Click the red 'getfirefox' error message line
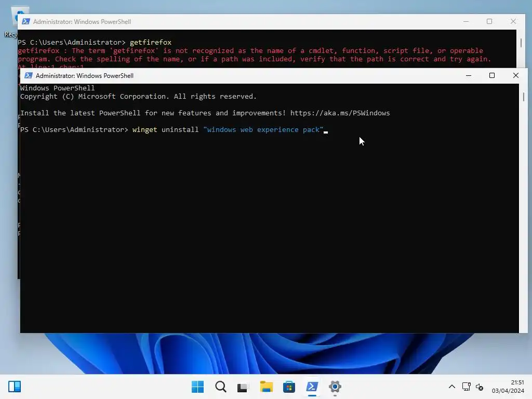The width and height of the screenshot is (532, 399). click(x=250, y=50)
